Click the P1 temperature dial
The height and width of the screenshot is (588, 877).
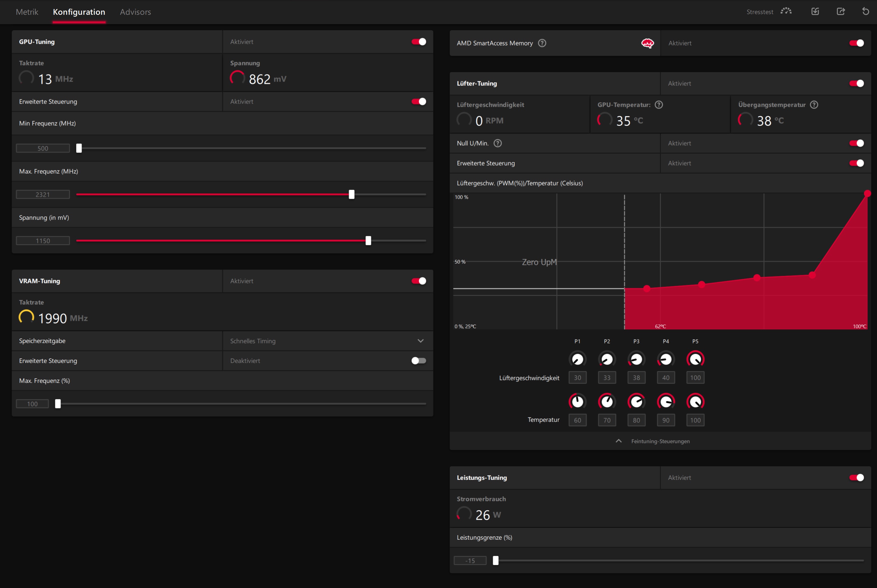577,402
